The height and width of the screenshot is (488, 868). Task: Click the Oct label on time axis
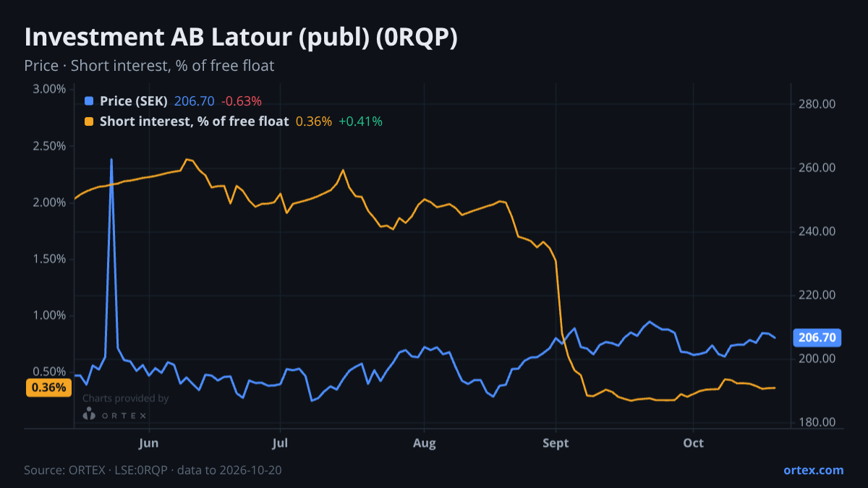click(x=694, y=443)
